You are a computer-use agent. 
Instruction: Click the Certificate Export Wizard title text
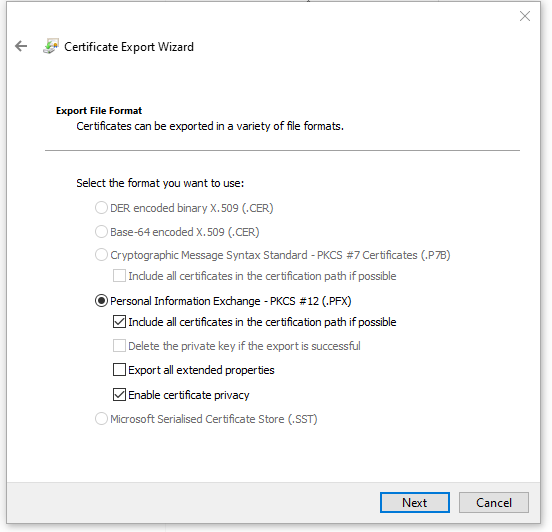129,47
